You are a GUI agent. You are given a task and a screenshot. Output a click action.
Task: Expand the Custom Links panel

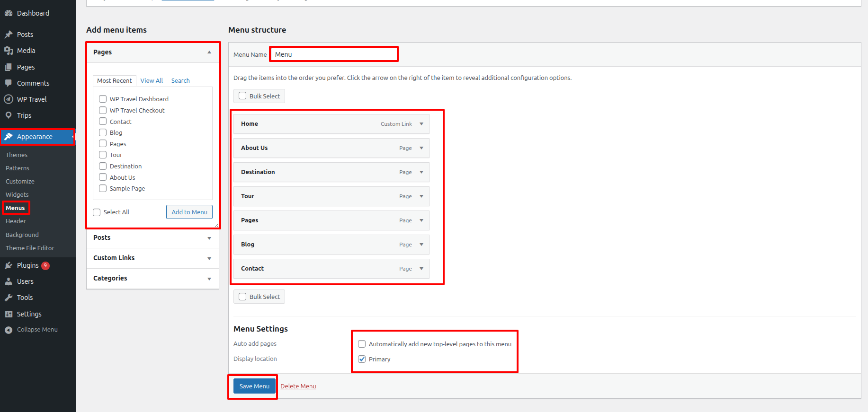pos(209,258)
